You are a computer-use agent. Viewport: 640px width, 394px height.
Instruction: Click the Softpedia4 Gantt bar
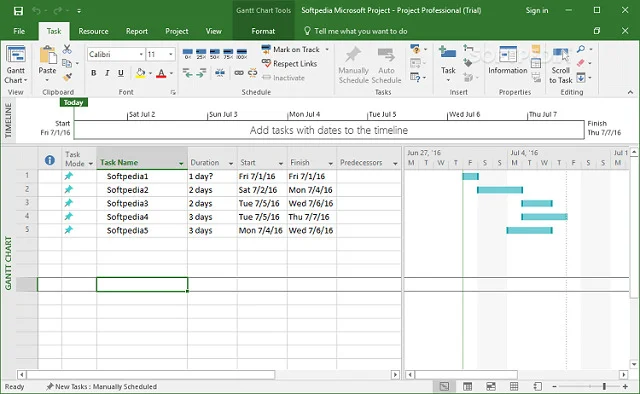click(544, 217)
